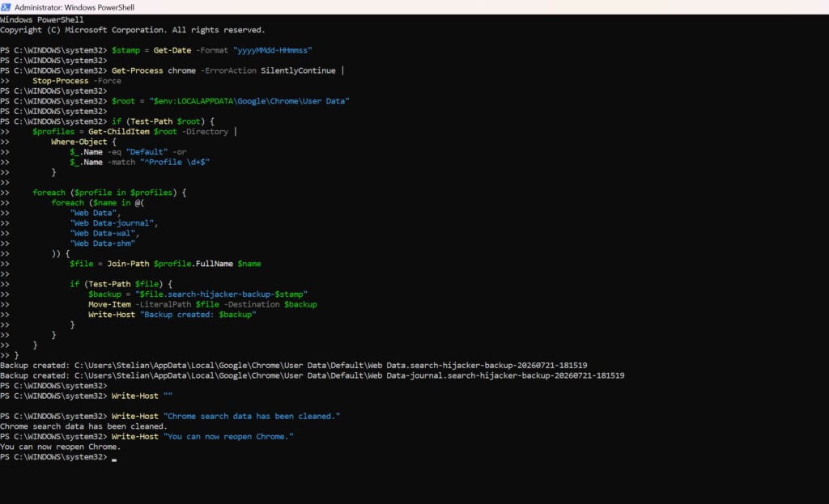
Task: Click the "Web Data-journal" string entry
Action: [112, 223]
